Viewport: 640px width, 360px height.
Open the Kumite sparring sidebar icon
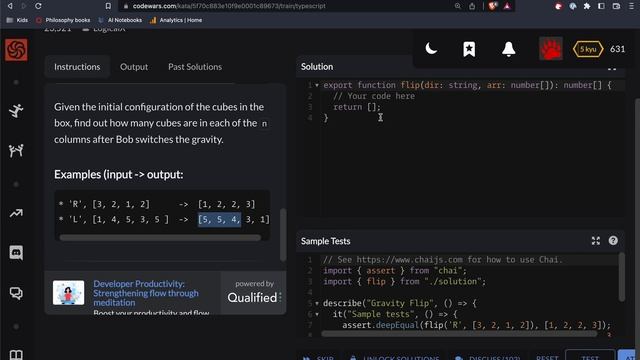click(16, 151)
